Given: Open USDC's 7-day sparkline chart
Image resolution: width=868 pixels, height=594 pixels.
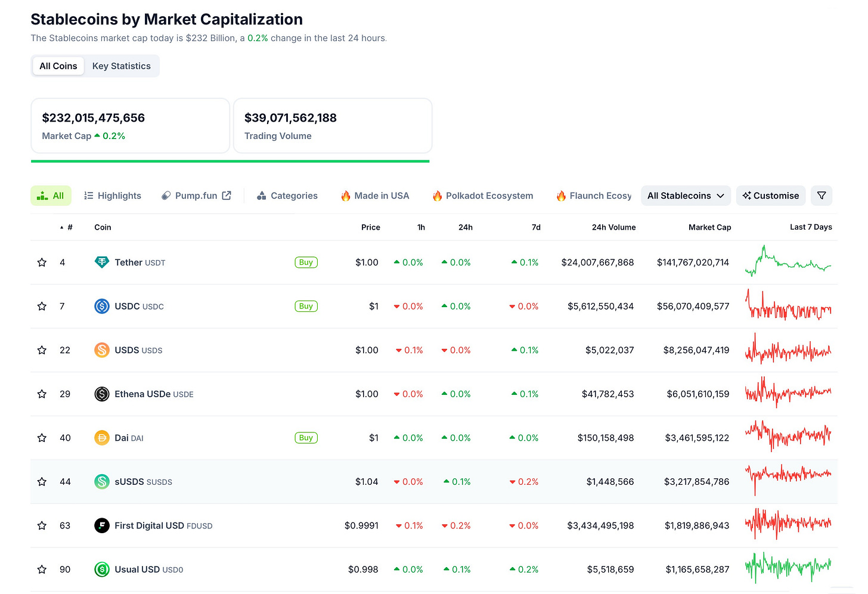Looking at the screenshot, I should pos(788,305).
